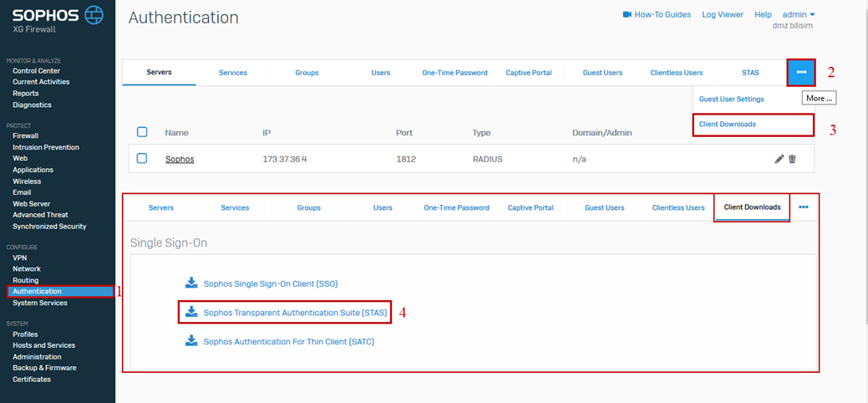Open Firewall in sidebar

pyautogui.click(x=25, y=135)
